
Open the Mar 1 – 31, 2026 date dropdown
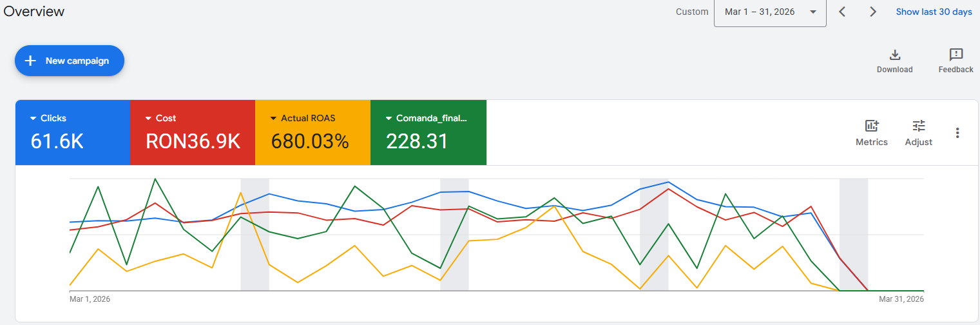point(770,12)
